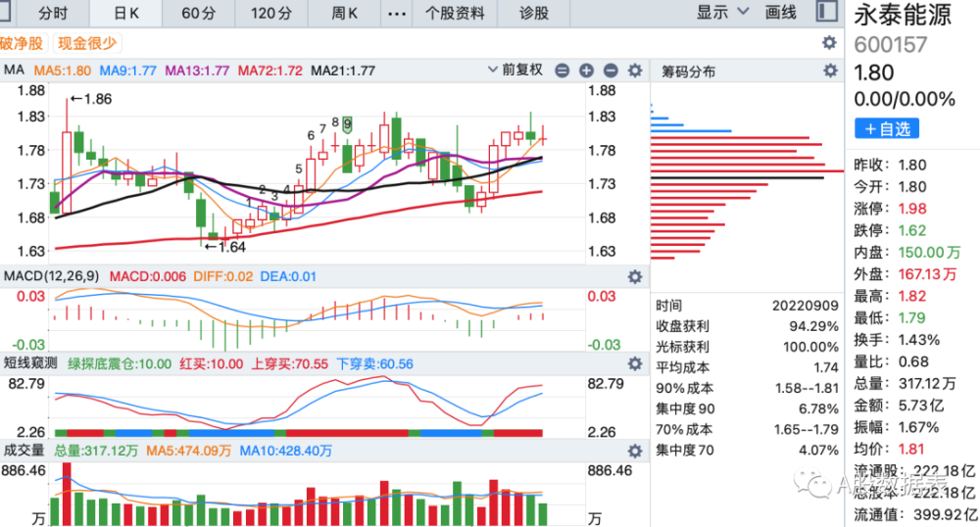Screen dimensions: 980x527
Task: Add stock with +自选 button
Action: tap(887, 128)
